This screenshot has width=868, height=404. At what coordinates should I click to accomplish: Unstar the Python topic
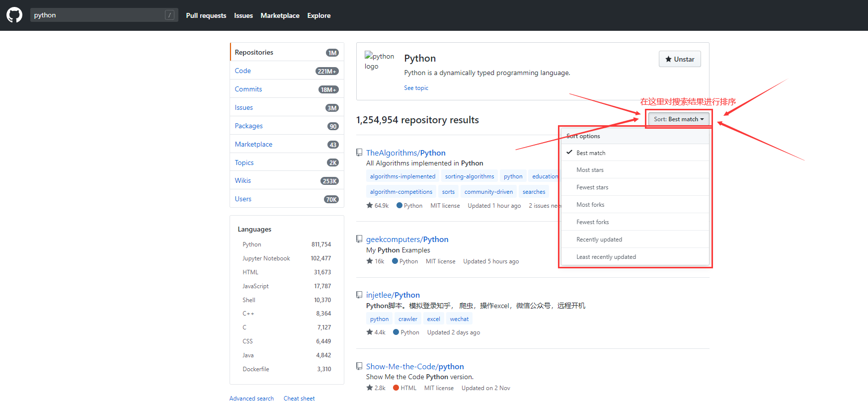(679, 59)
